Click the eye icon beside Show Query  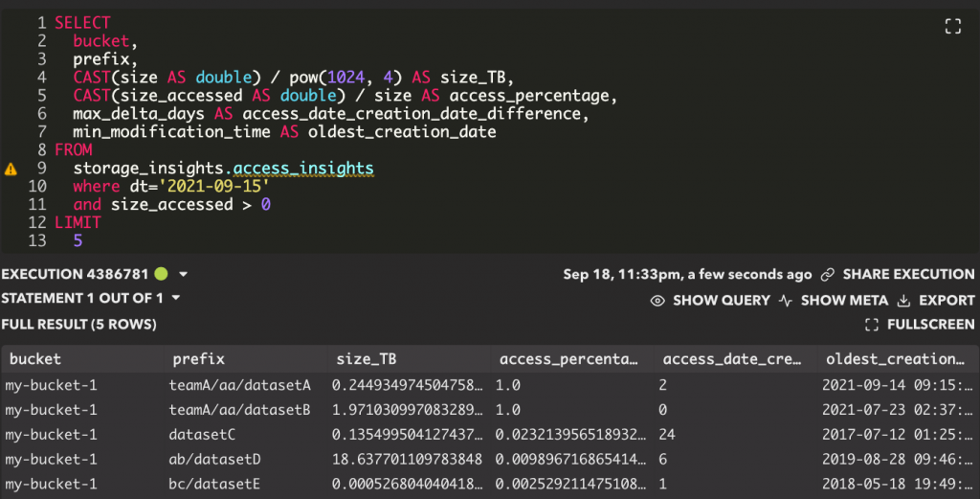(x=657, y=301)
